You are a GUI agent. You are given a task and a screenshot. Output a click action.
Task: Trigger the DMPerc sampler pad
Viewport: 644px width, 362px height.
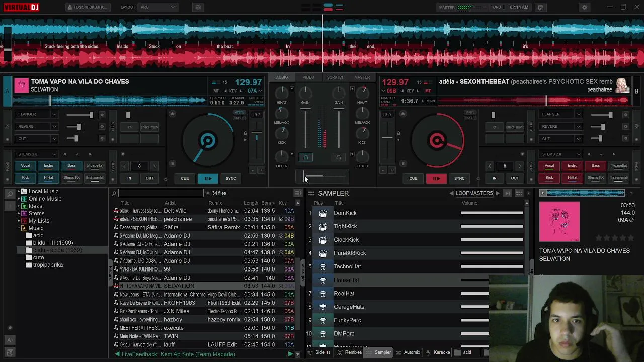point(323,334)
